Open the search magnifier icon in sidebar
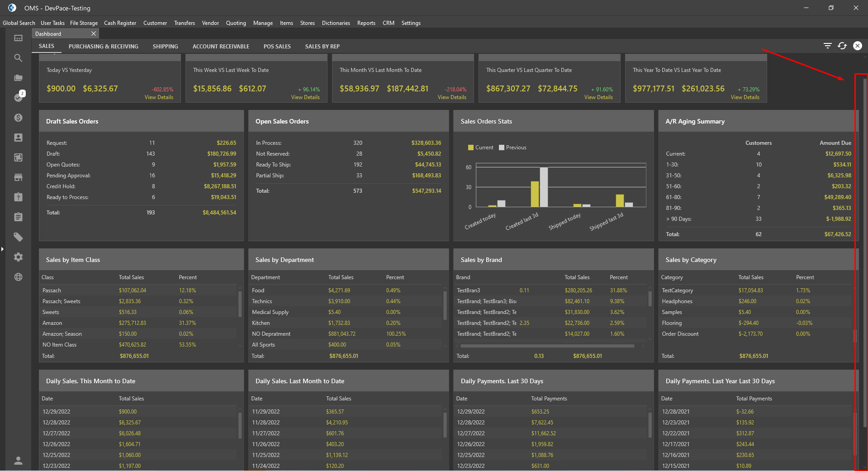Viewport: 868px width, 471px height. pos(18,58)
